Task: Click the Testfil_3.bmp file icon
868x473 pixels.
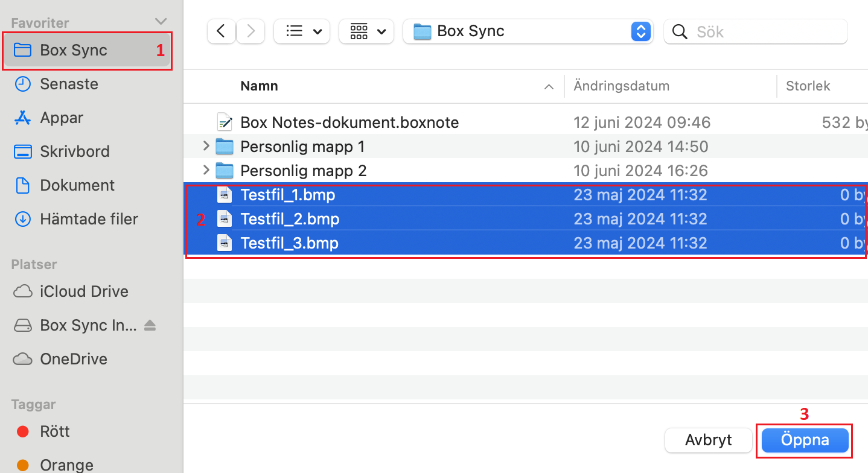Action: click(225, 243)
